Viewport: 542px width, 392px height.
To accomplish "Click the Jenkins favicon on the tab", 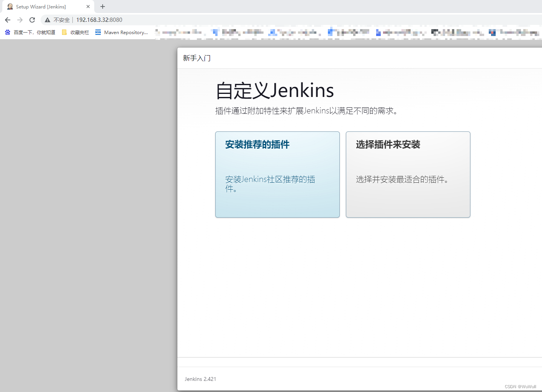I will coord(10,7).
